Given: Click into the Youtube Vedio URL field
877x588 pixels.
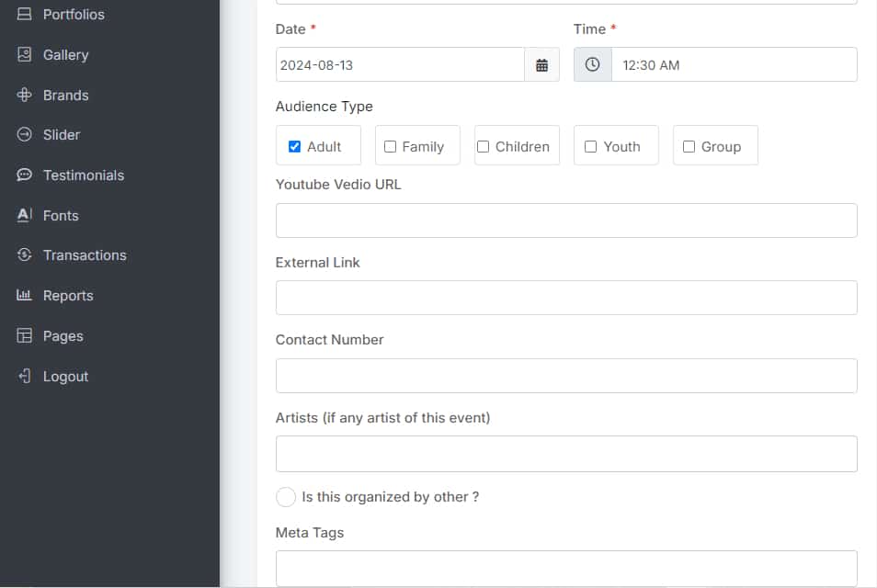Looking at the screenshot, I should [566, 220].
